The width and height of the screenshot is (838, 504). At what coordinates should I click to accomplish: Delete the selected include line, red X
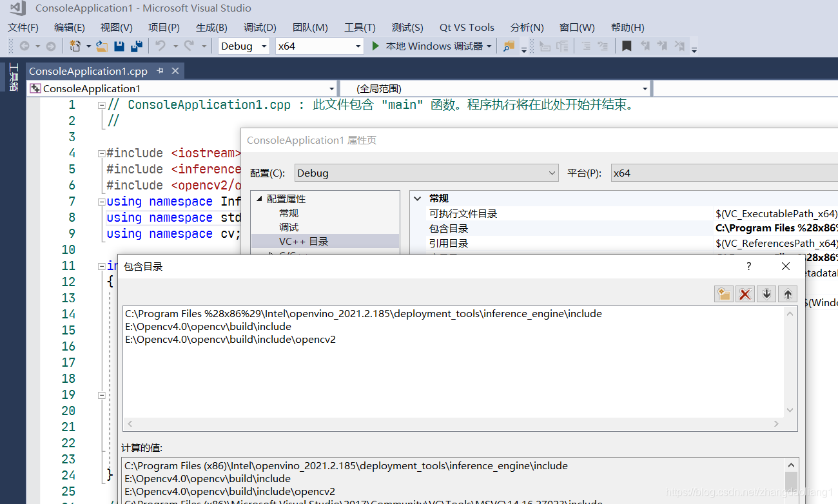tap(745, 294)
